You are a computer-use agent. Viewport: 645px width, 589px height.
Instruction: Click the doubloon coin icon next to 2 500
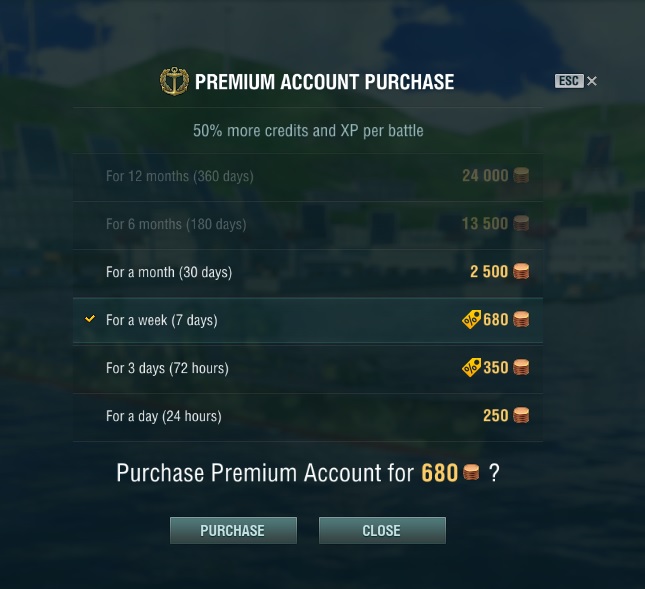click(521, 271)
